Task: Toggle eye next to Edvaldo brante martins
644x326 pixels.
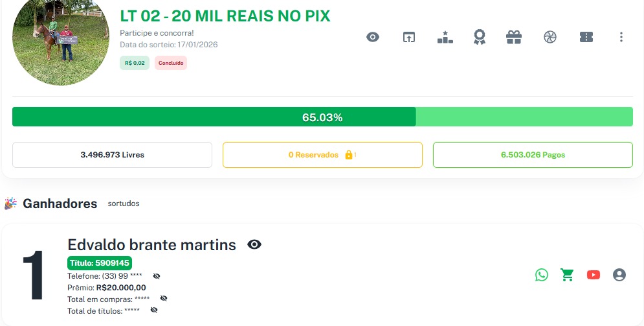Action: [254, 244]
